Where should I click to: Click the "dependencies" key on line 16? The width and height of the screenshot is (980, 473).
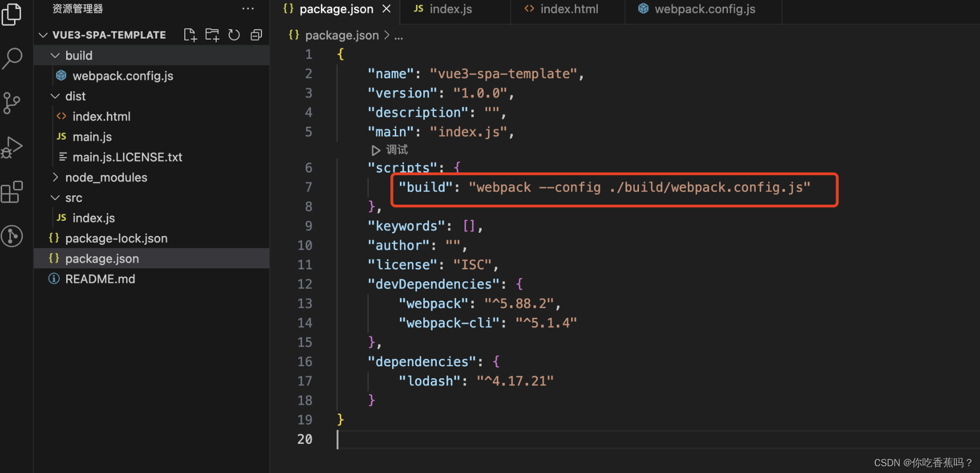[x=422, y=362]
